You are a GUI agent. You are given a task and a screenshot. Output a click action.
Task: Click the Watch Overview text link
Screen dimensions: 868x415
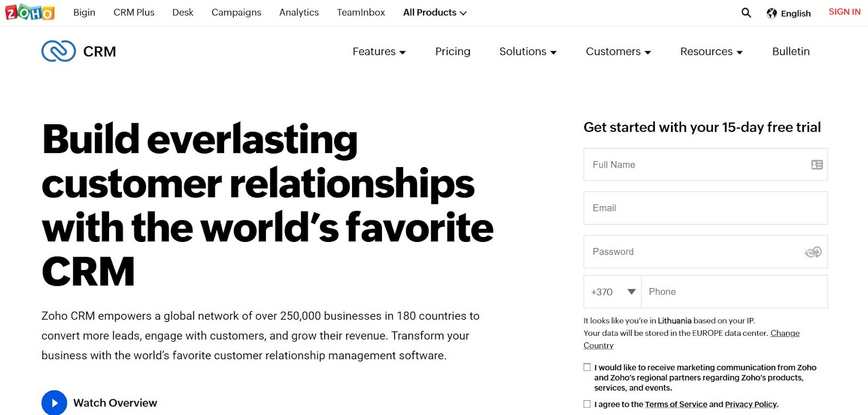click(115, 403)
